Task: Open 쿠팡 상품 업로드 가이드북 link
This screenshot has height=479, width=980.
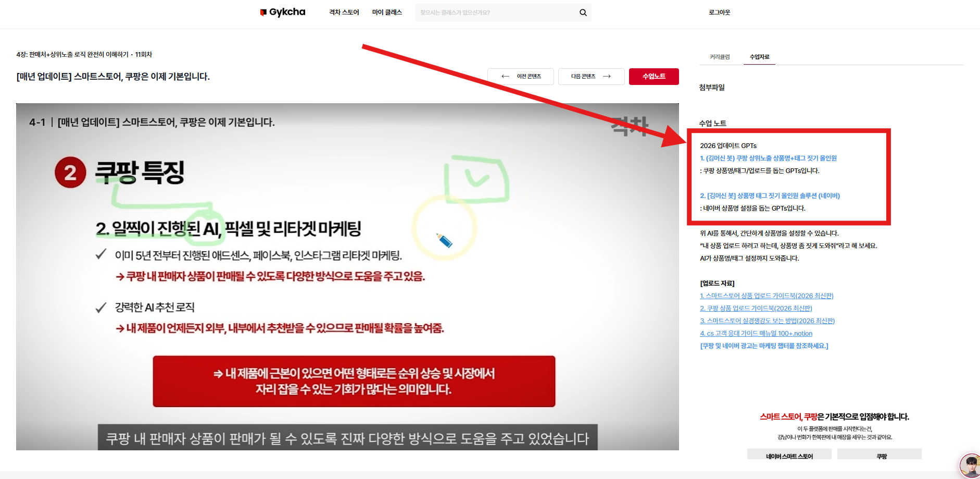Action: pyautogui.click(x=756, y=308)
